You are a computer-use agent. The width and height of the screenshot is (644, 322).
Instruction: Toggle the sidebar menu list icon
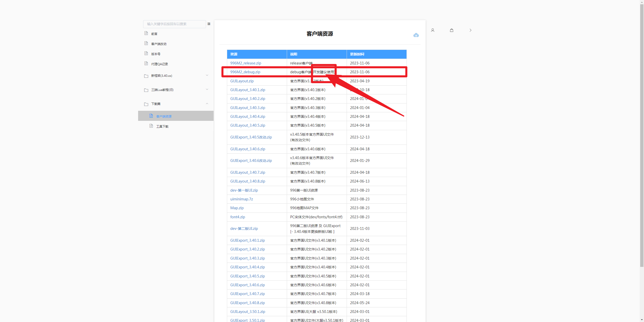pyautogui.click(x=209, y=24)
